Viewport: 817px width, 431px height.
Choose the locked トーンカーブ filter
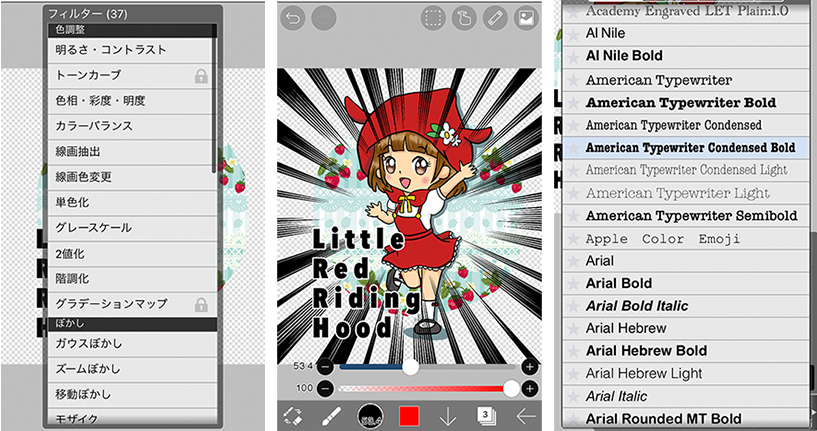132,76
